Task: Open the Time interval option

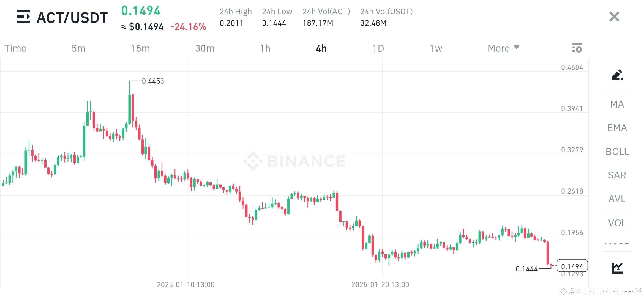Action: click(x=15, y=48)
